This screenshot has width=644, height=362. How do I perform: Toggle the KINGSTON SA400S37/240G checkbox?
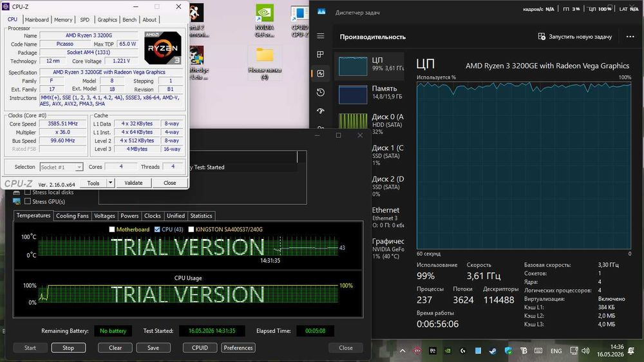[x=191, y=229]
